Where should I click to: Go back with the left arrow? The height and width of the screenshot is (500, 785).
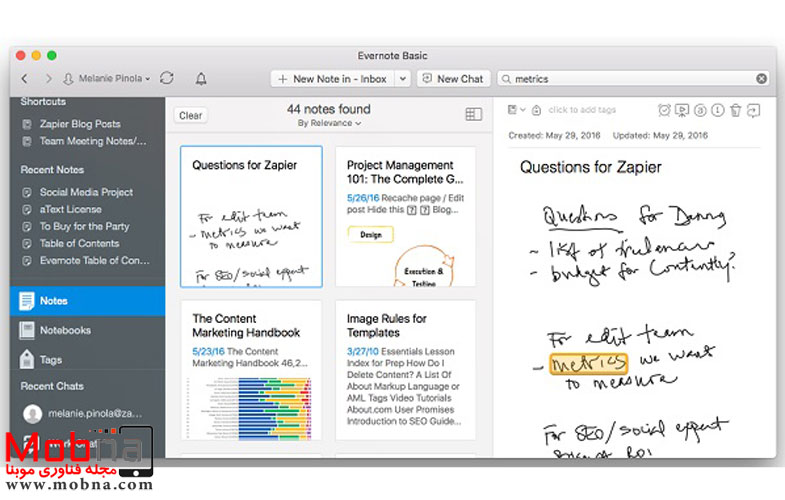[25, 78]
